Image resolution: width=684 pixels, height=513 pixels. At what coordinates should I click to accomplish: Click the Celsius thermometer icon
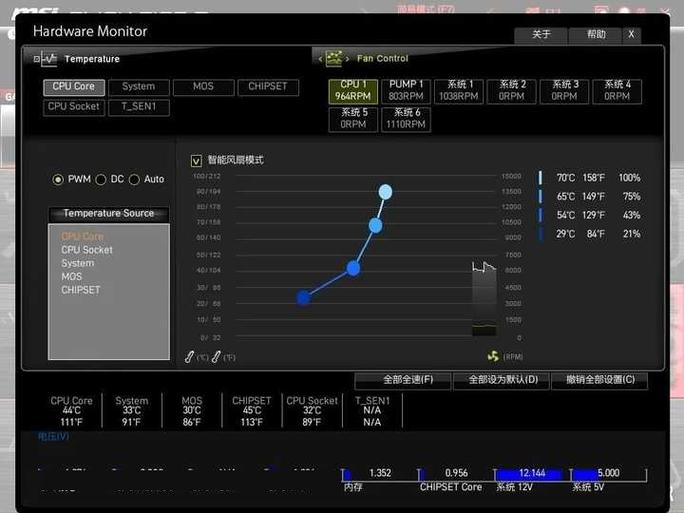(189, 357)
